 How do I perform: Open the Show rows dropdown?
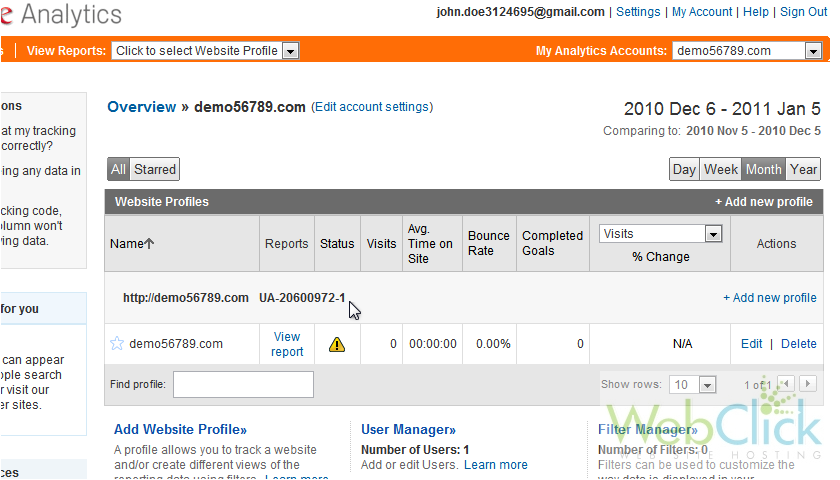click(x=692, y=385)
